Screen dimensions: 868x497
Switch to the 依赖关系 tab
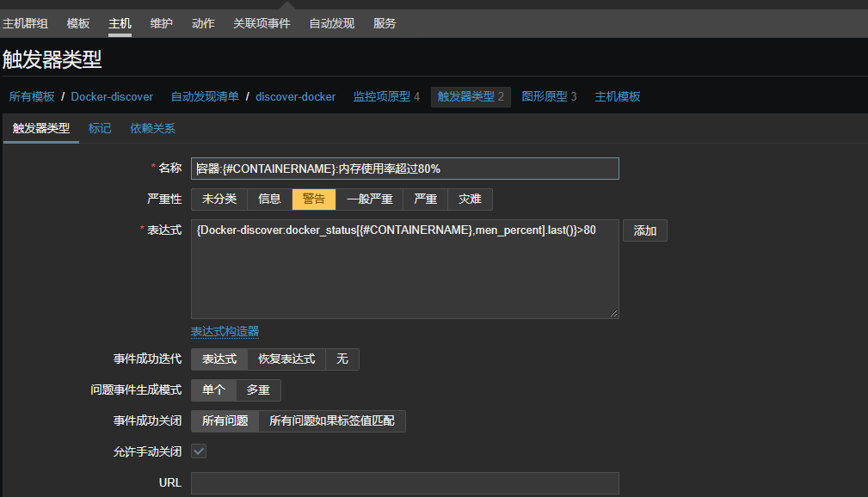point(153,128)
